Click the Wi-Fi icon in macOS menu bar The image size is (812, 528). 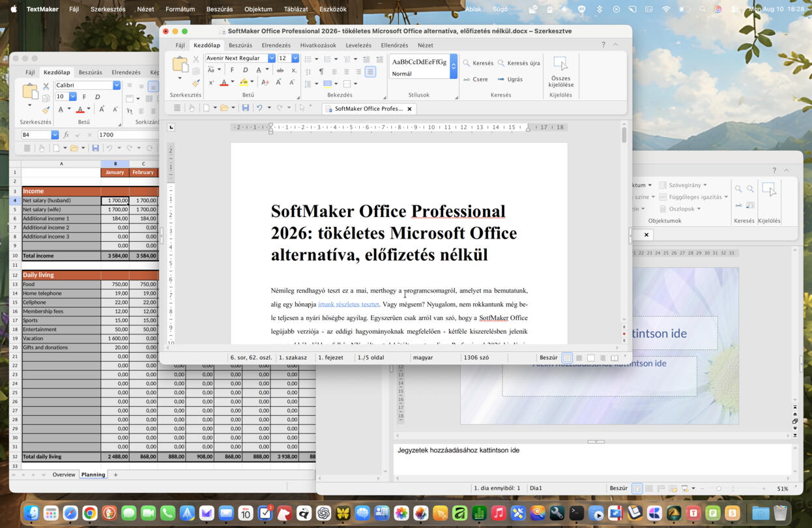666,9
